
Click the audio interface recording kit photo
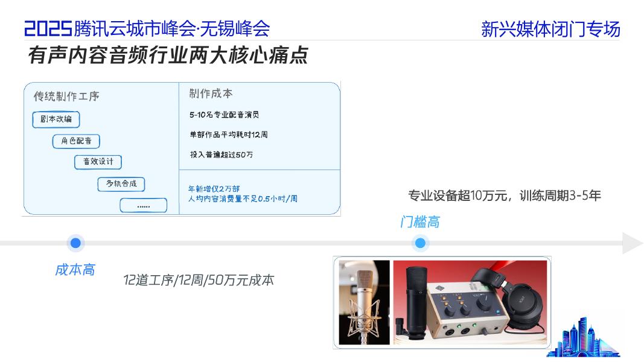470,302
